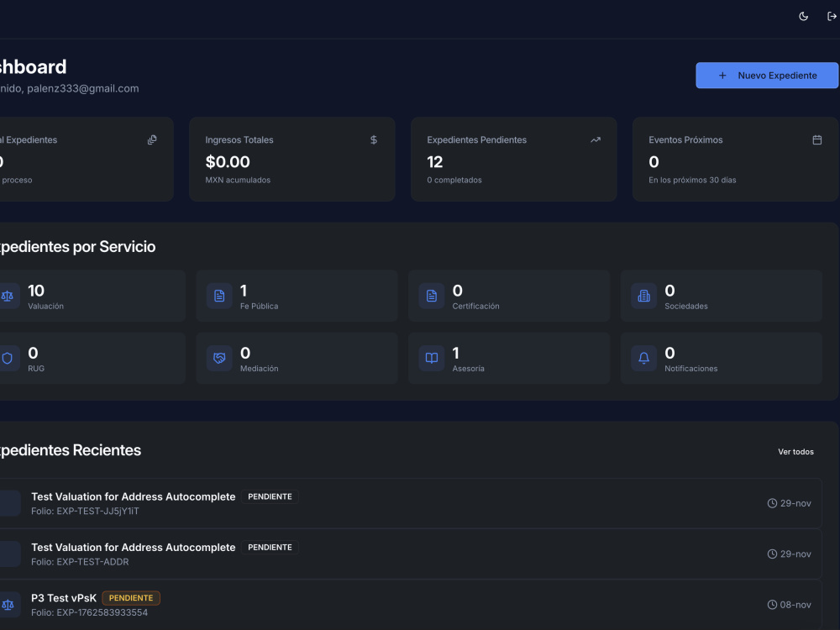840x630 pixels.
Task: Click the open book icon for Asesoría
Action: coord(432,359)
